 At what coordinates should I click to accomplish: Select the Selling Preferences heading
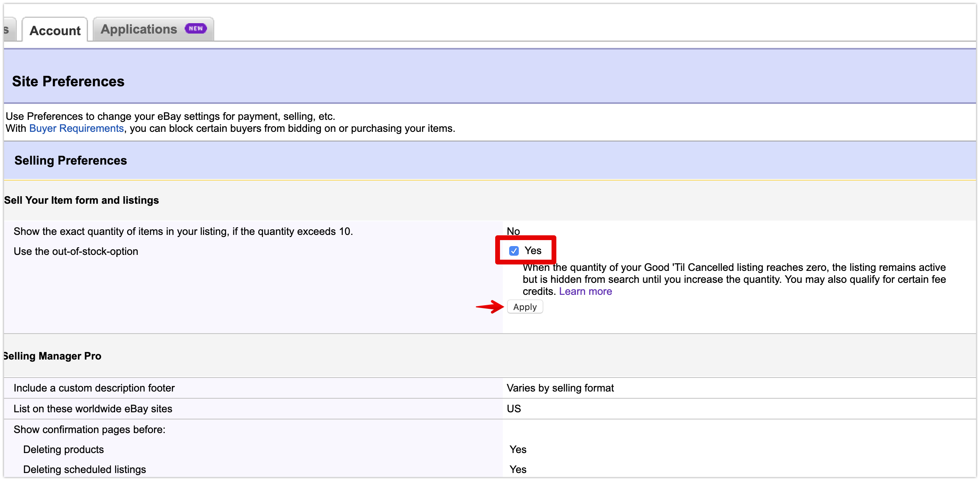click(71, 160)
